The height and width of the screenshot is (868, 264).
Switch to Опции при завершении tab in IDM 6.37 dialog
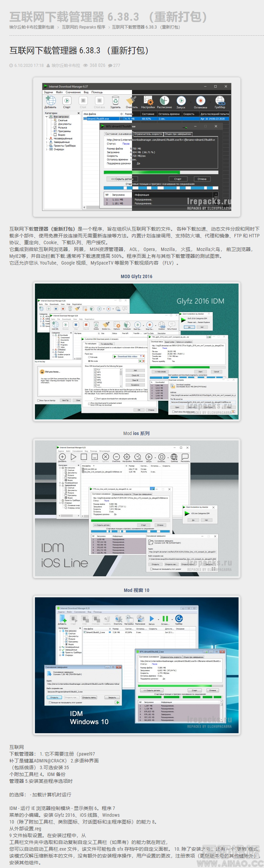(178, 134)
